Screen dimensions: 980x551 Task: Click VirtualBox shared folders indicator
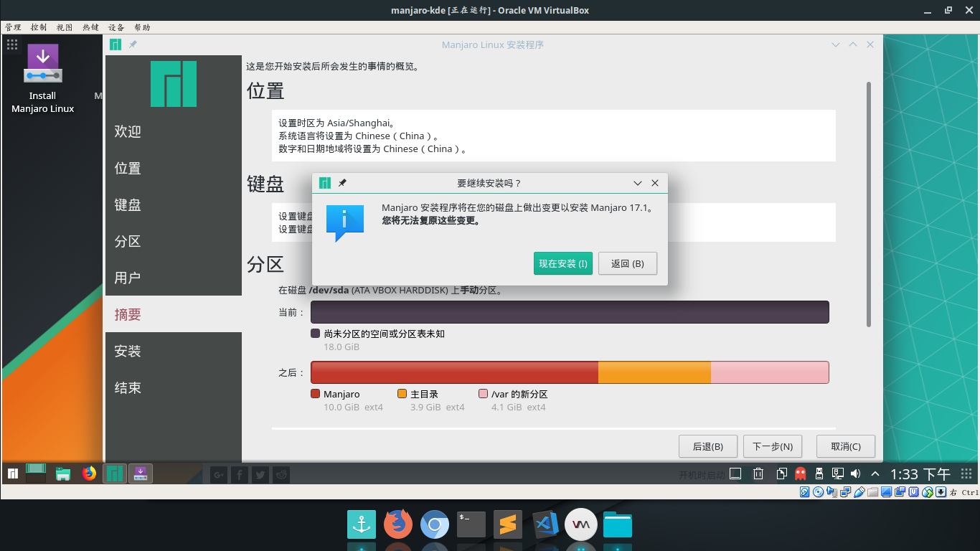[x=872, y=491]
